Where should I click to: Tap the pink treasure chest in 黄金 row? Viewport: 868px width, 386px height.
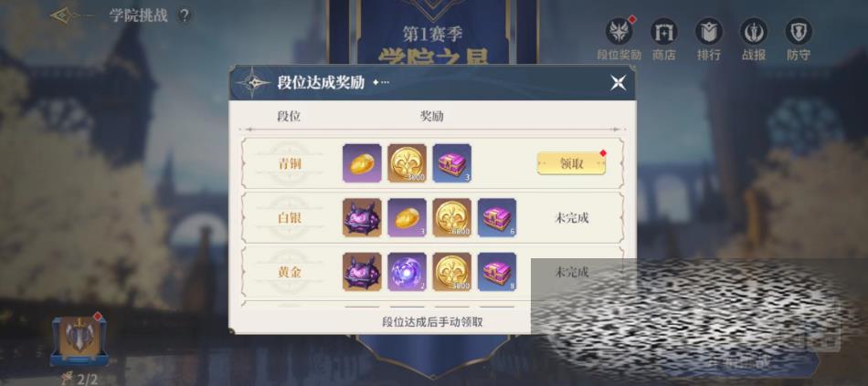[x=496, y=272]
